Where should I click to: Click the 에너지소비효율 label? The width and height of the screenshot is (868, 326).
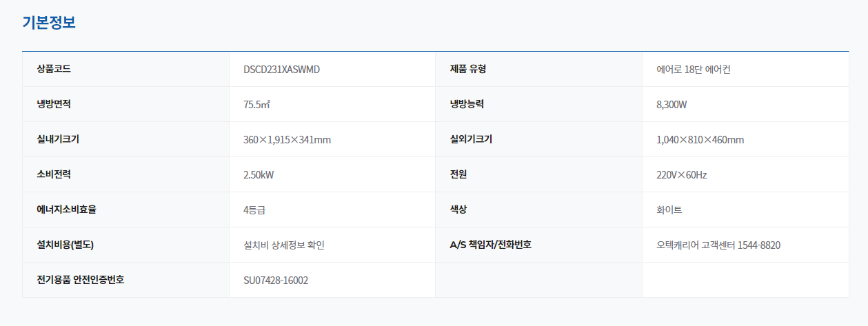pos(66,210)
